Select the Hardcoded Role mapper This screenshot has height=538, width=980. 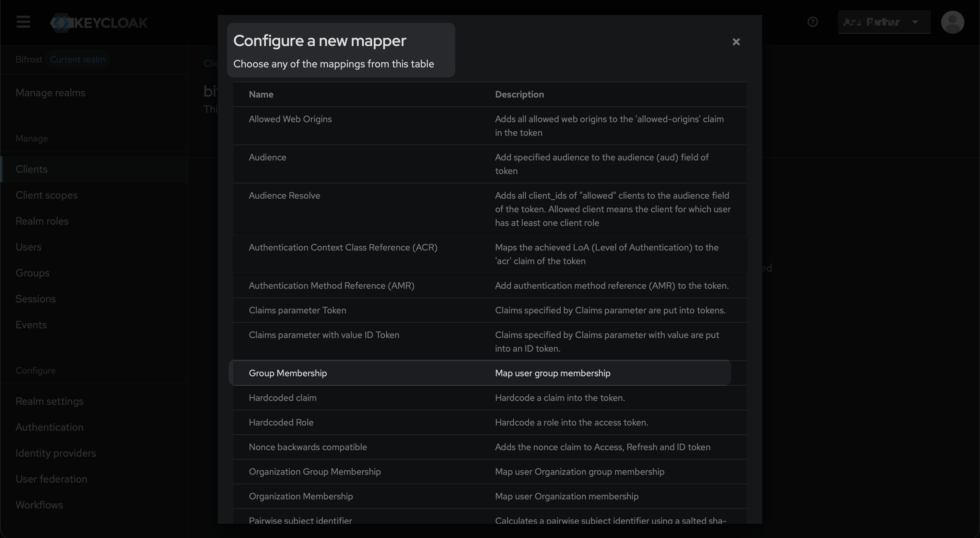490,422
